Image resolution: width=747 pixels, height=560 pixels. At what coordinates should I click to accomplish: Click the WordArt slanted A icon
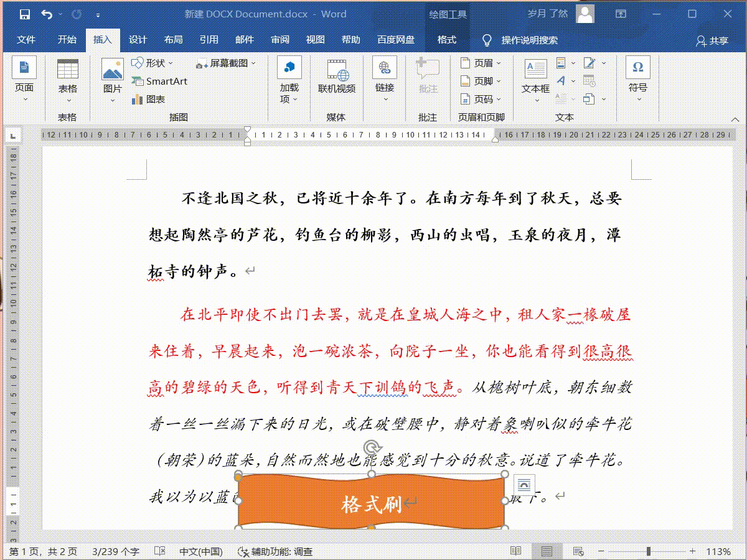561,81
